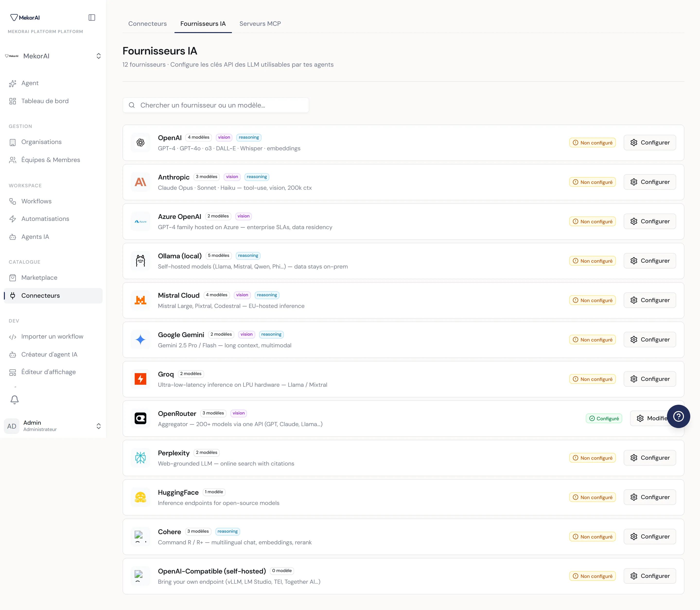Open notifications bell

pos(14,400)
